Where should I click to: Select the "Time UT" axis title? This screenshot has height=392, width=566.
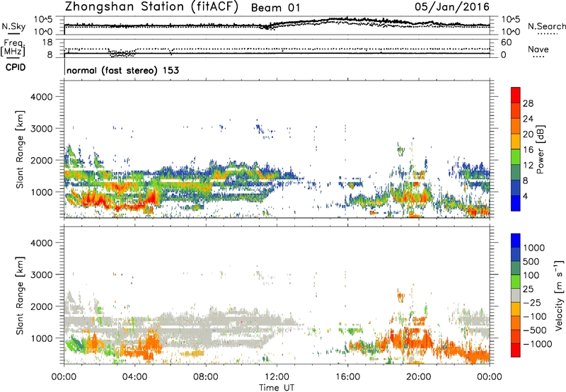click(x=277, y=388)
